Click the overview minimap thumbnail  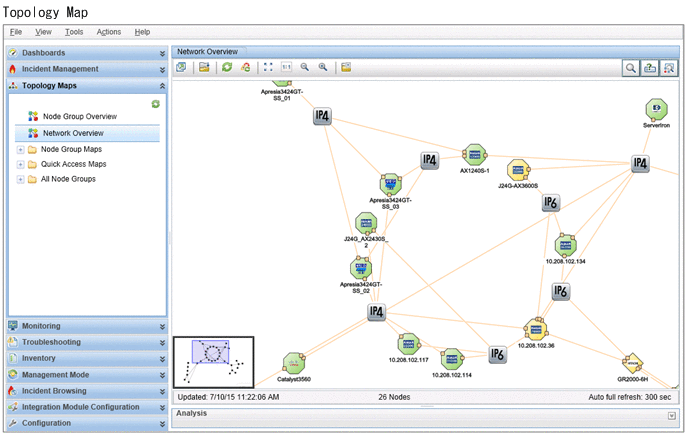(213, 361)
